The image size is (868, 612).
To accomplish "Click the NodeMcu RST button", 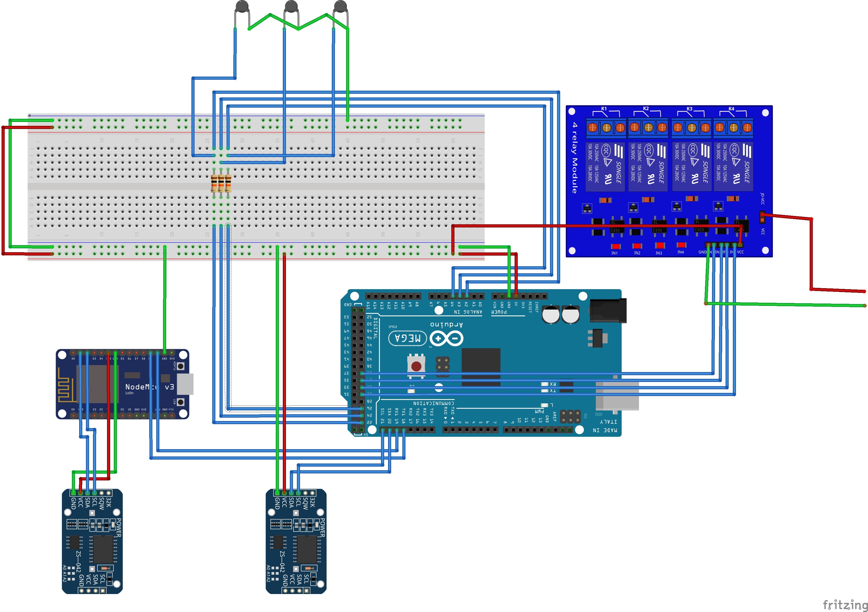I will [x=181, y=402].
